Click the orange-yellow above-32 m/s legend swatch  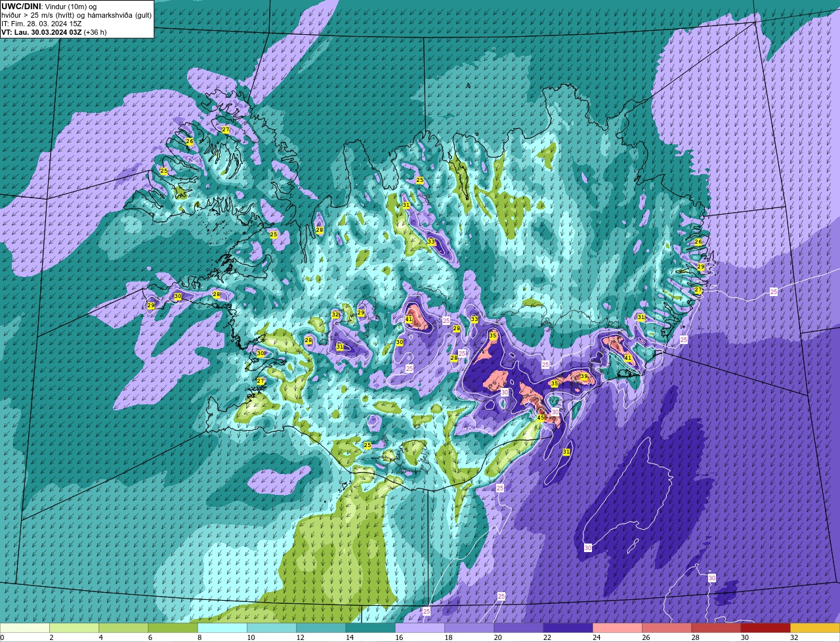(x=815, y=628)
